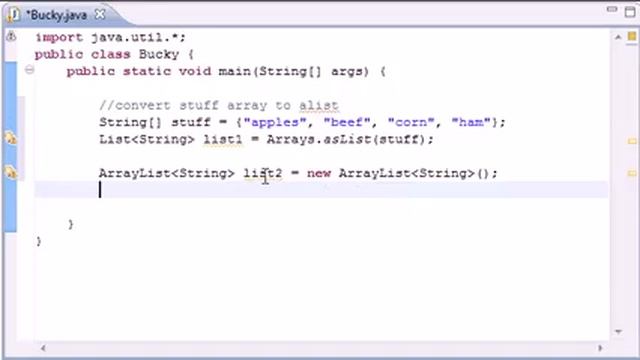Click the "new" keyword
Image resolution: width=640 pixels, height=360 pixels.
point(319,174)
